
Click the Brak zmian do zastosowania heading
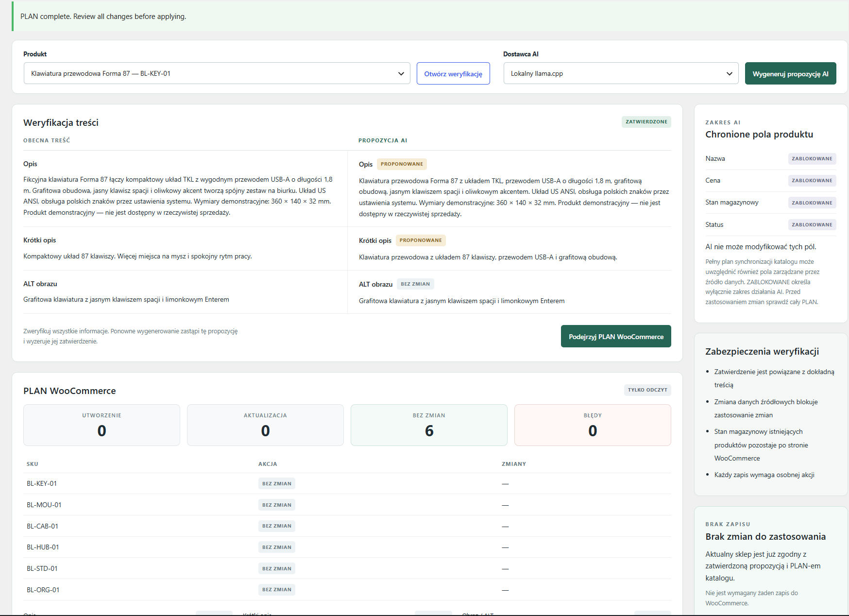(765, 536)
